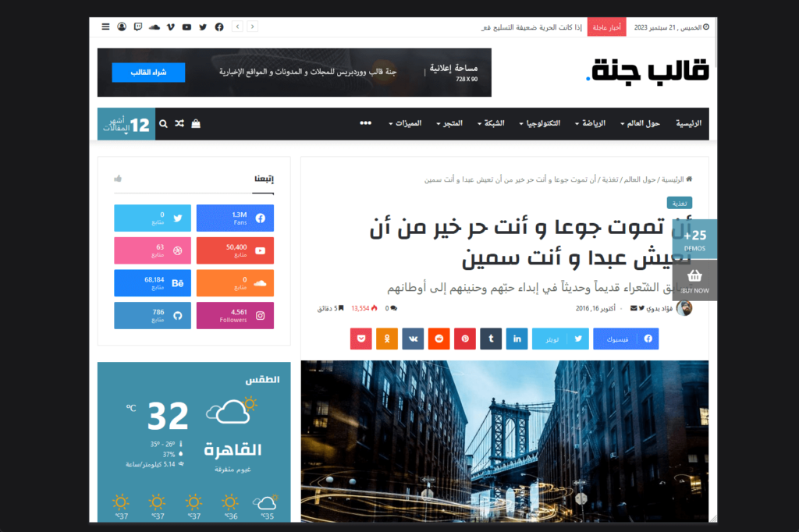Open the Twitch icon in top bar
Image resolution: width=799 pixels, height=532 pixels.
click(138, 27)
